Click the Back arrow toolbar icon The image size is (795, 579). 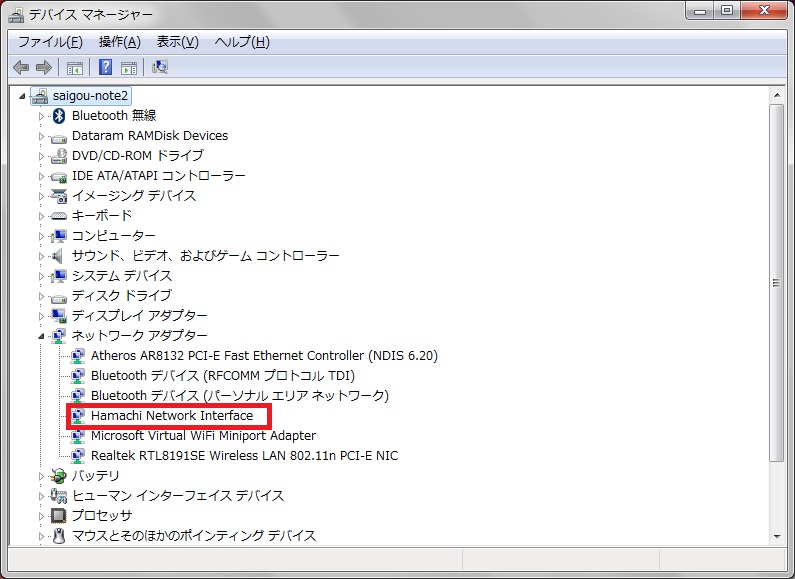click(x=21, y=67)
